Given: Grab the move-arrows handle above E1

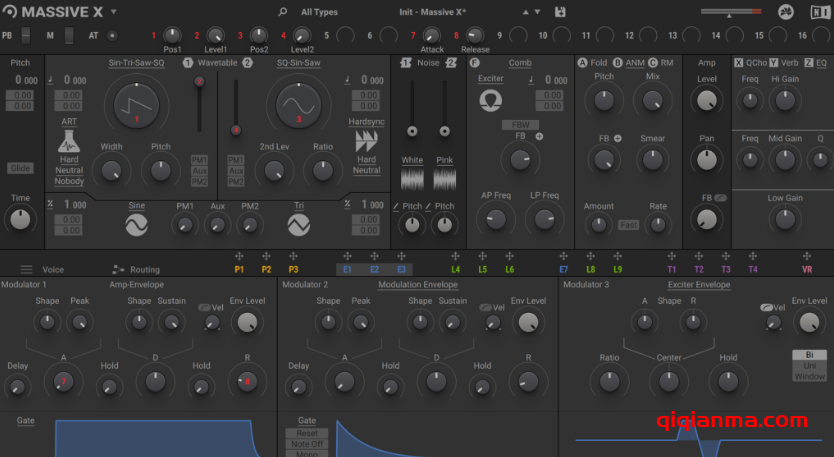Looking at the screenshot, I should point(347,256).
